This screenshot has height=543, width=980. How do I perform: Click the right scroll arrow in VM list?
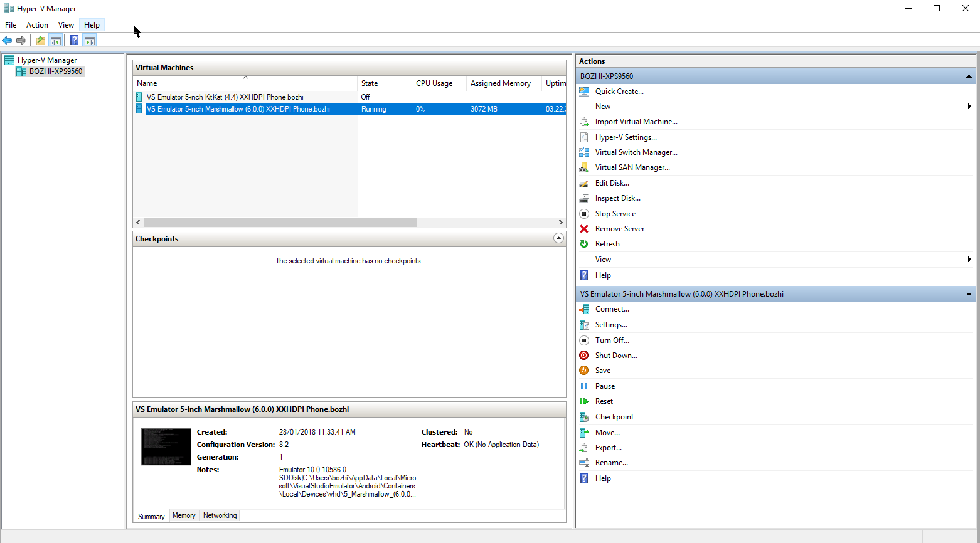(x=561, y=223)
